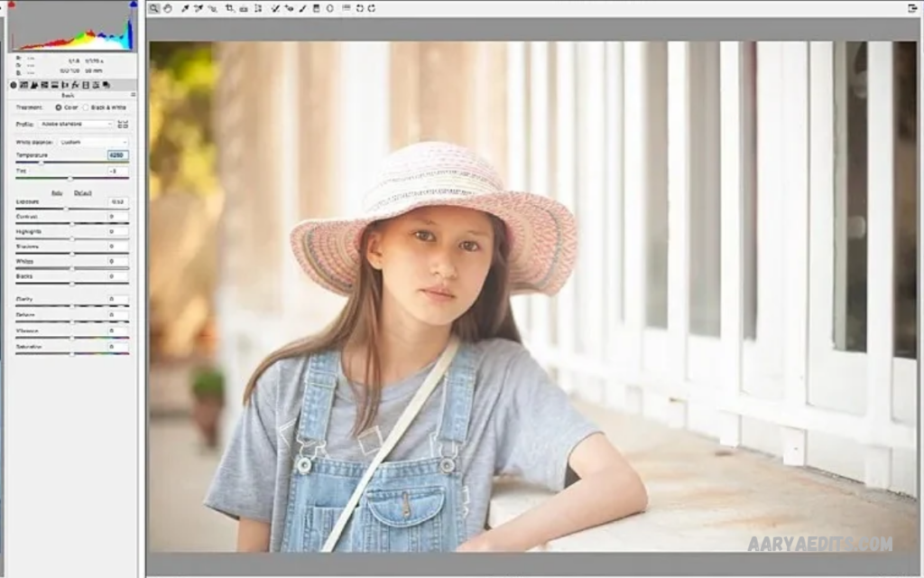924x578 pixels.
Task: Open the Preferences dialog icon
Action: (346, 7)
